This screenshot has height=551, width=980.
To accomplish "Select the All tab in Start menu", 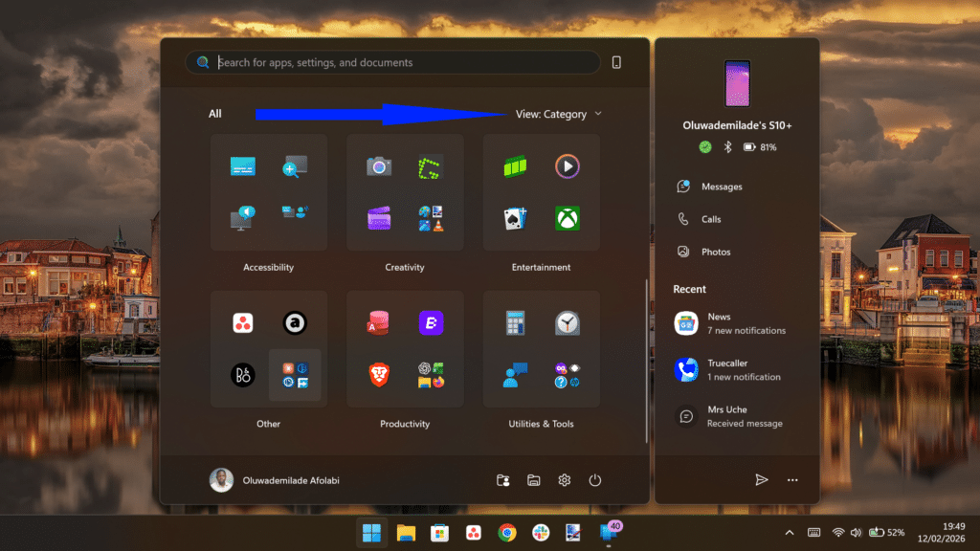I will click(214, 113).
